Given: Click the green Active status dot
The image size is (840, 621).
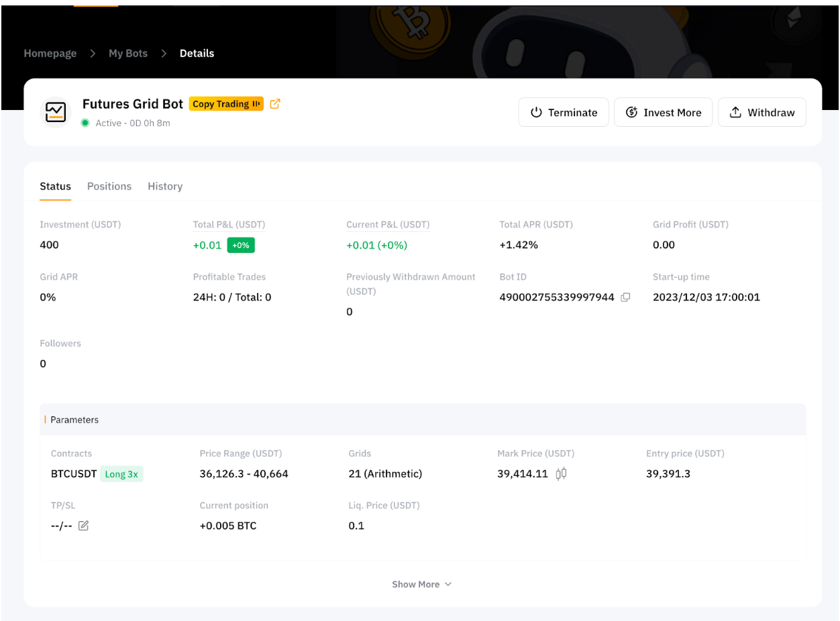Looking at the screenshot, I should [85, 123].
